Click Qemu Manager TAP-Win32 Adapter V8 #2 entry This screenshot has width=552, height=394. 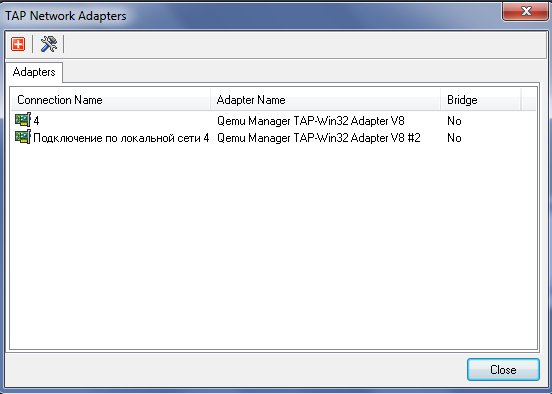pos(319,138)
